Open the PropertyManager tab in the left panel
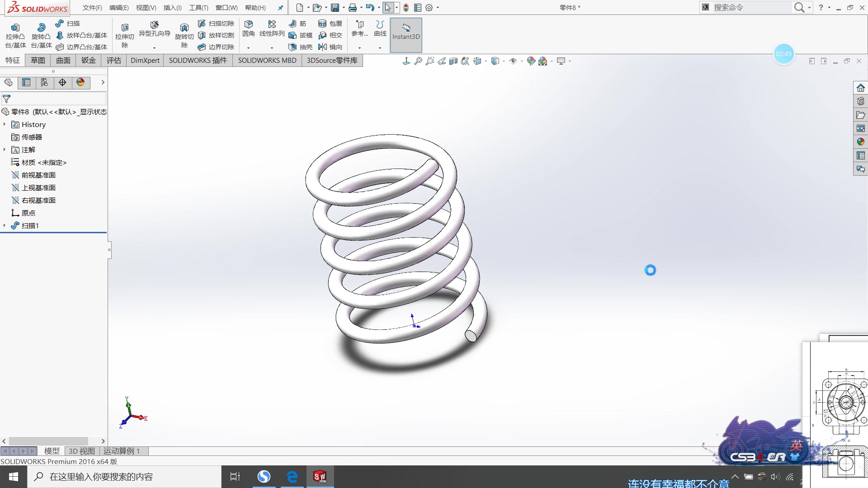868x488 pixels. (26, 82)
